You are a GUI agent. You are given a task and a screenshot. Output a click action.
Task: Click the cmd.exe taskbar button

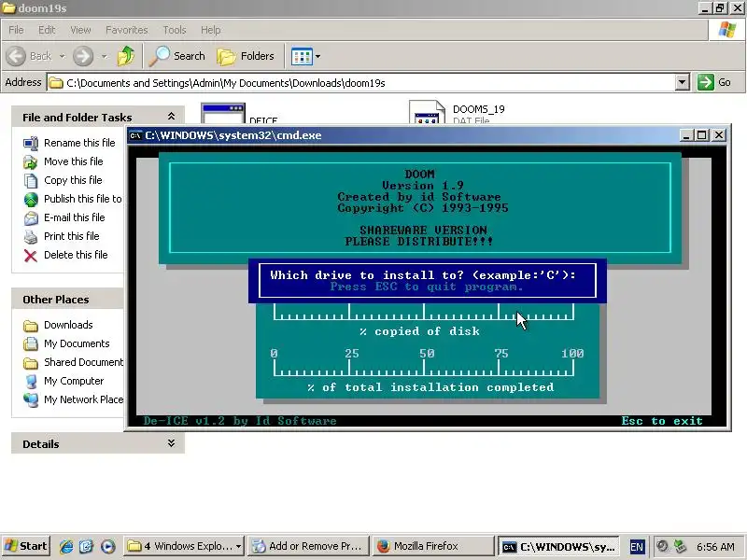point(558,547)
